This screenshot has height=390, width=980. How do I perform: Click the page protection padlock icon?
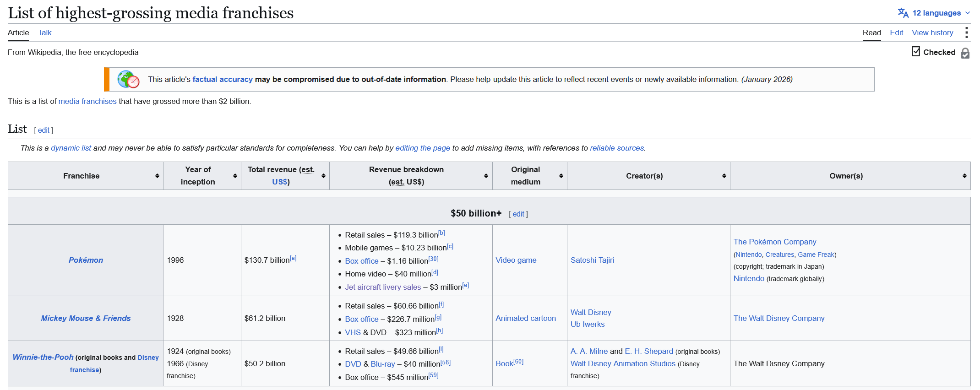tap(965, 53)
